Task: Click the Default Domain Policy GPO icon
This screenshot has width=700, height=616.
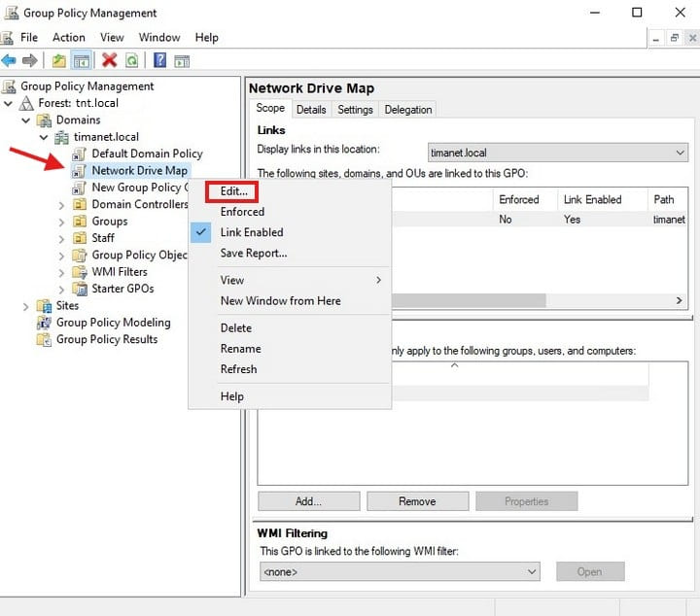Action: pos(79,154)
